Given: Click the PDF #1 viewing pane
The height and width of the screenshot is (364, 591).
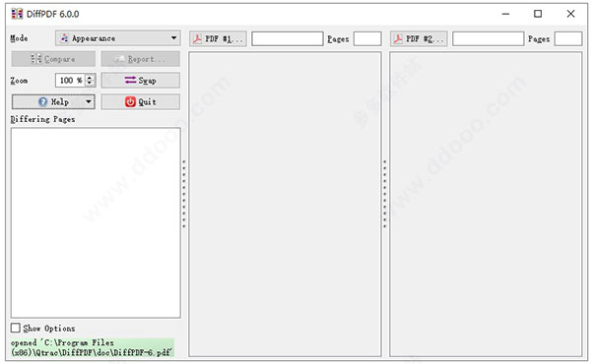Looking at the screenshot, I should tap(285, 204).
